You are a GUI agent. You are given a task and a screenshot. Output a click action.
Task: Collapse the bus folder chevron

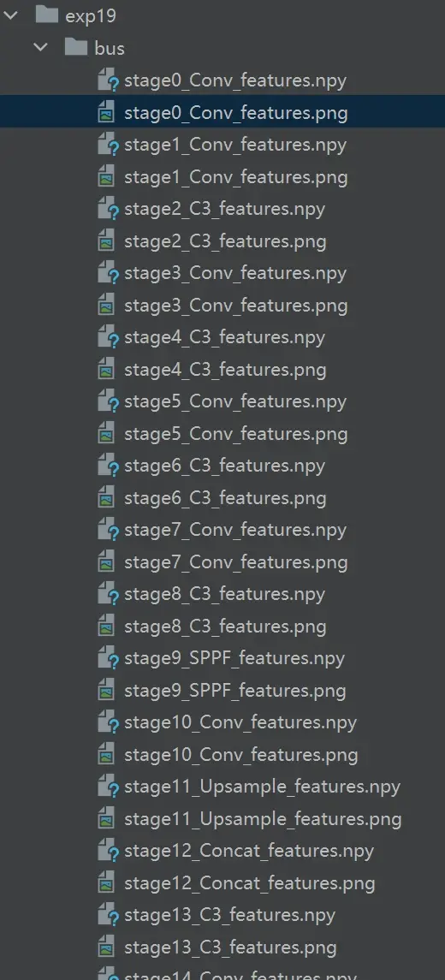click(40, 47)
